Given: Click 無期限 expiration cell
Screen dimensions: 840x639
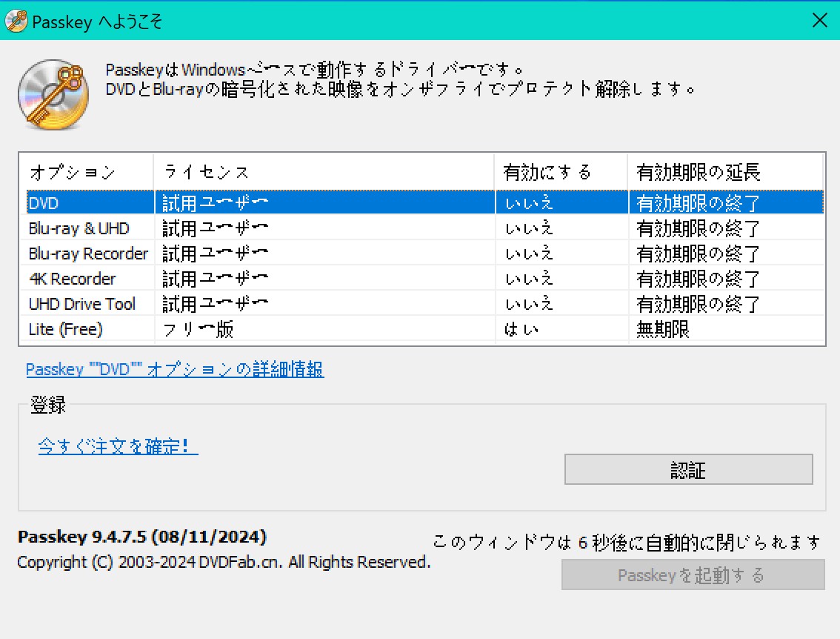Looking at the screenshot, I should (x=663, y=329).
